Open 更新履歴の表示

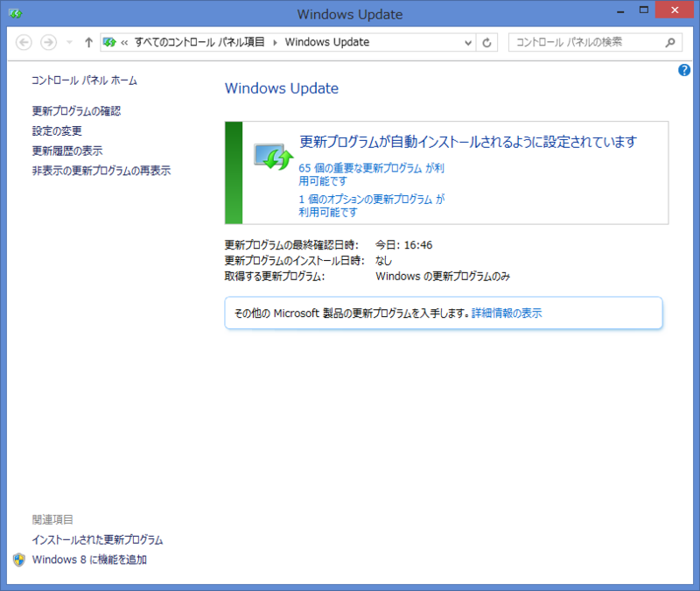click(x=67, y=151)
